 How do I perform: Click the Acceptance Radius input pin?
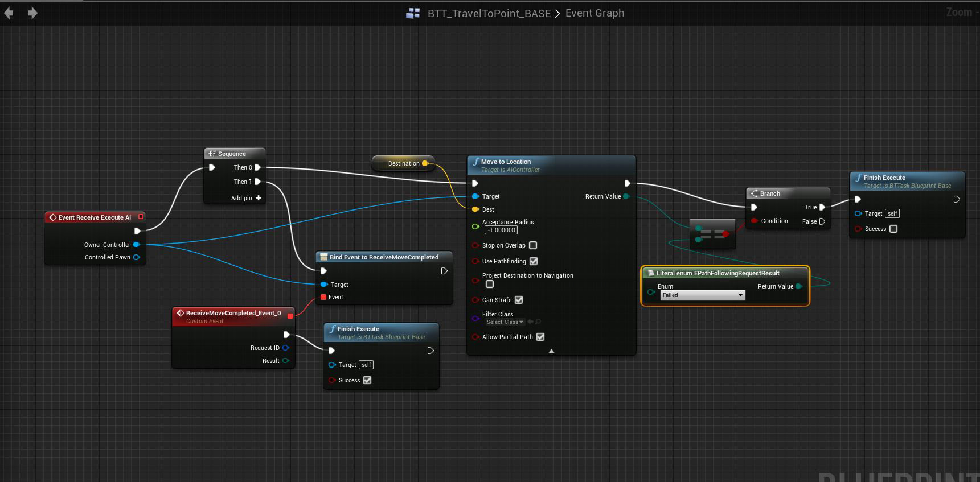pos(475,226)
